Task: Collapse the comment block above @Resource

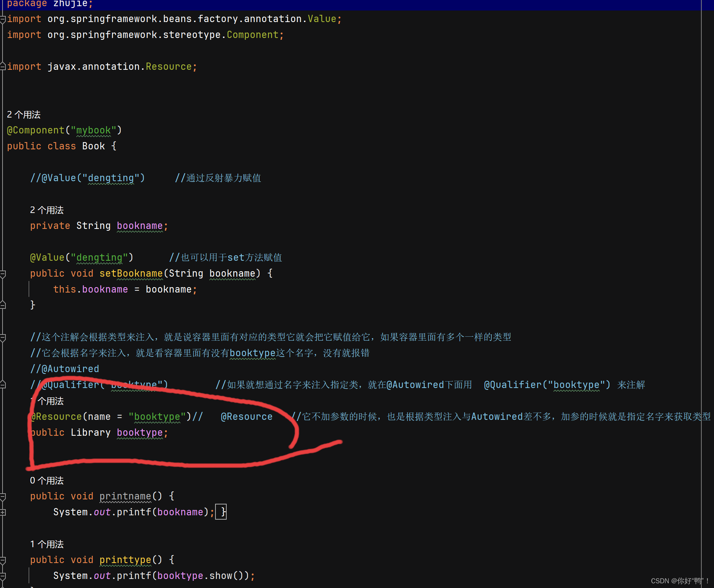Action: [x=3, y=337]
